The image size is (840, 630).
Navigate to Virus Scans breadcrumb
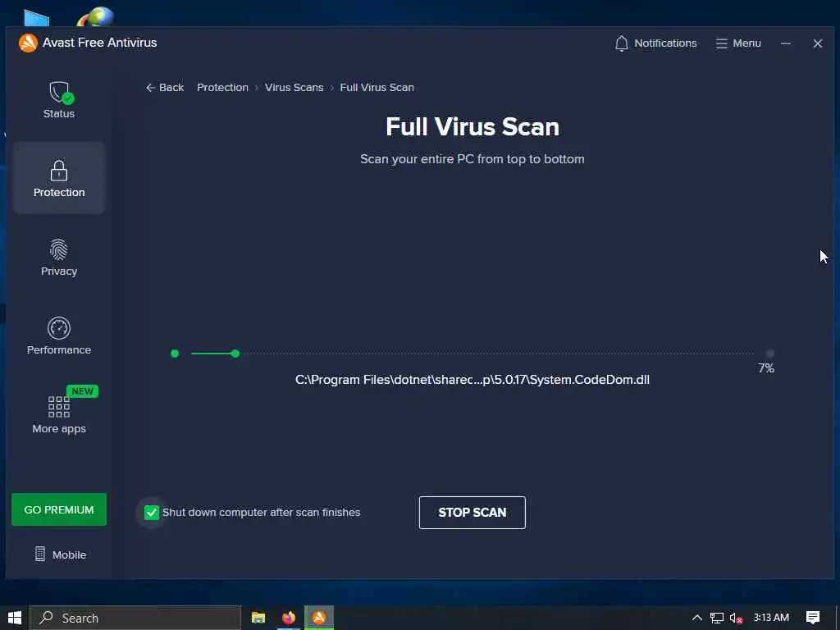pos(294,87)
